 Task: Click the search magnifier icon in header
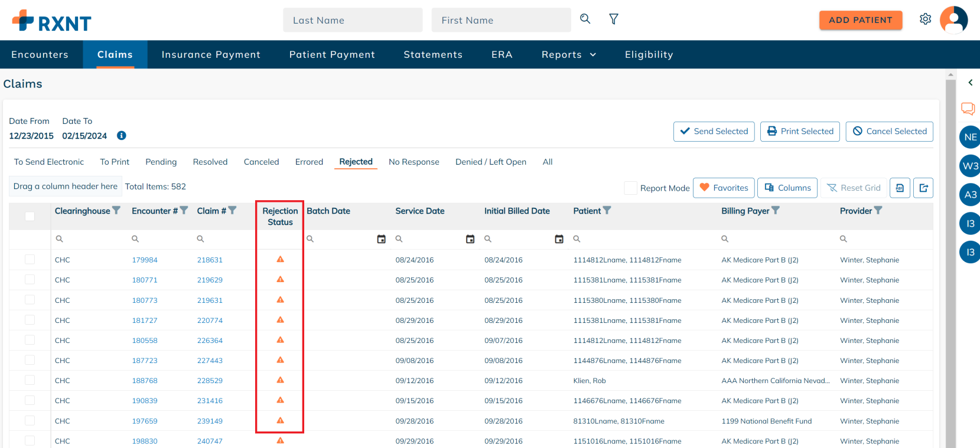(585, 19)
